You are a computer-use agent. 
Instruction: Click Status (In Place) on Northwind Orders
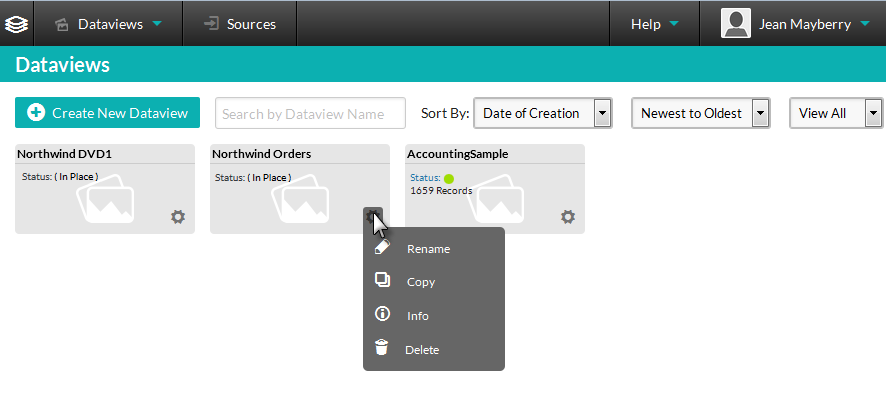point(253,178)
